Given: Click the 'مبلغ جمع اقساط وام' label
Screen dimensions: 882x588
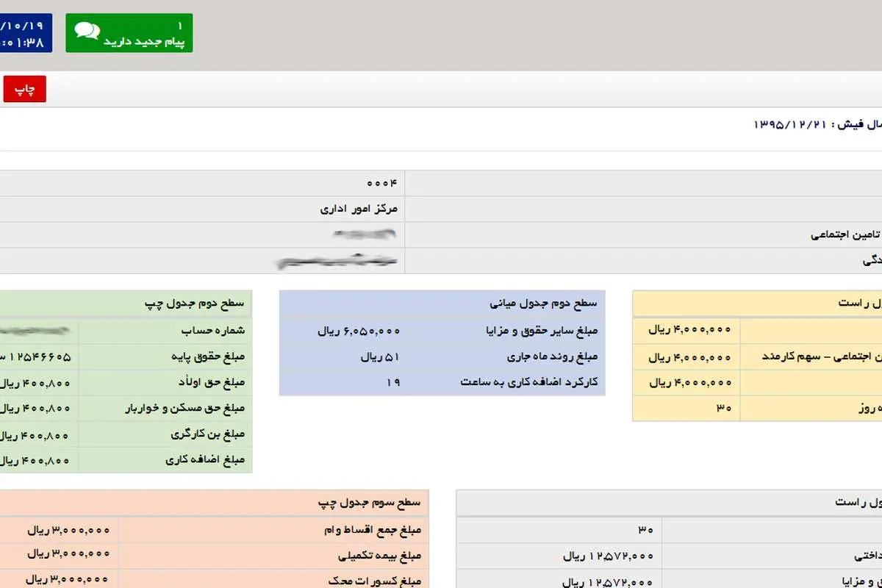Looking at the screenshot, I should click(x=373, y=529).
